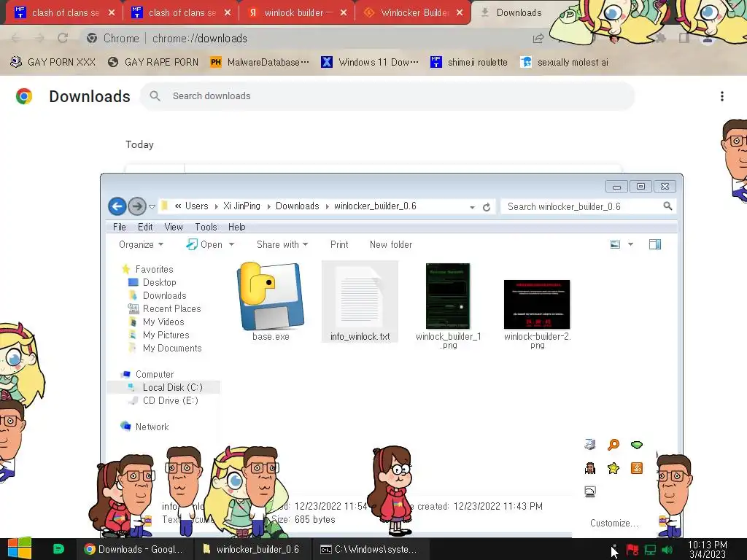Open the Share with dropdown
747x560 pixels.
pyautogui.click(x=282, y=244)
